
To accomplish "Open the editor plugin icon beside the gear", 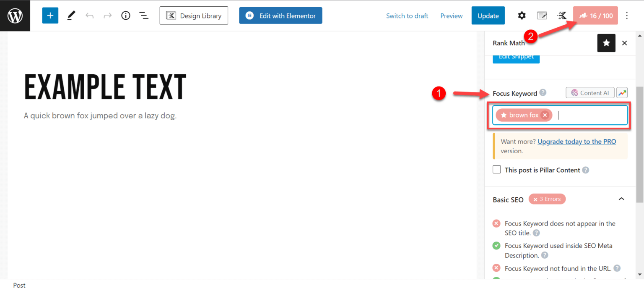I will click(542, 16).
